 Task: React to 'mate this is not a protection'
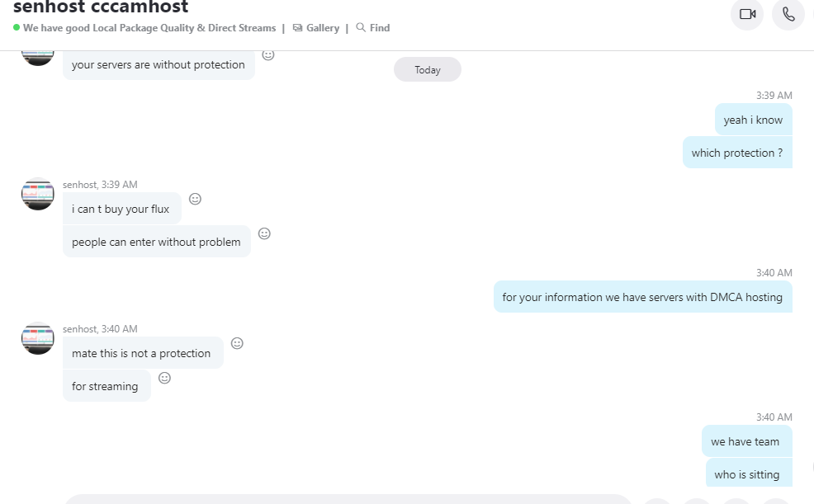237,343
